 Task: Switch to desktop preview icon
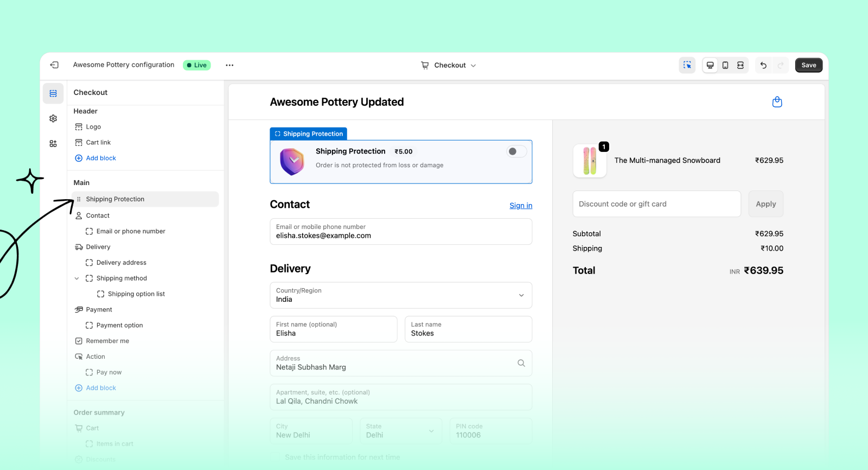pyautogui.click(x=710, y=65)
